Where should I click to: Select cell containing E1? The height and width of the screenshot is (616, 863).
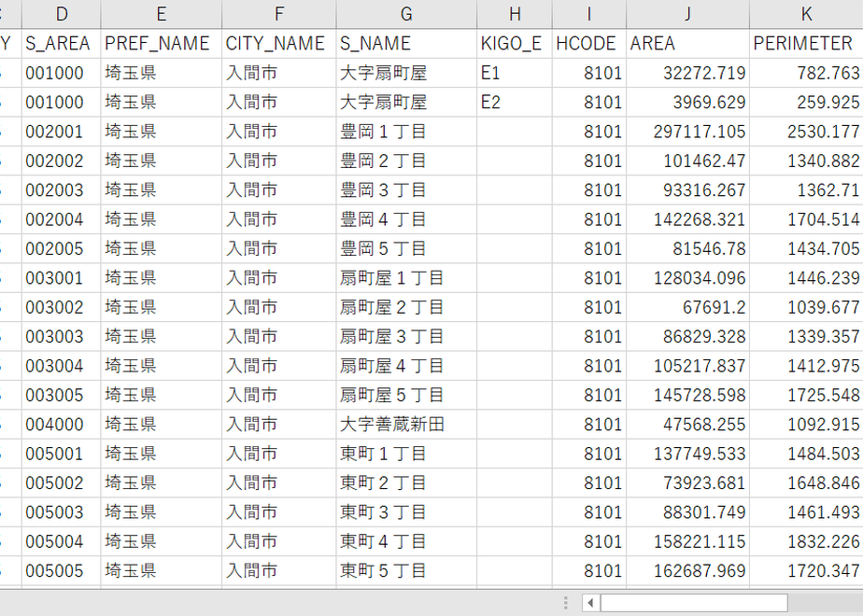click(515, 73)
